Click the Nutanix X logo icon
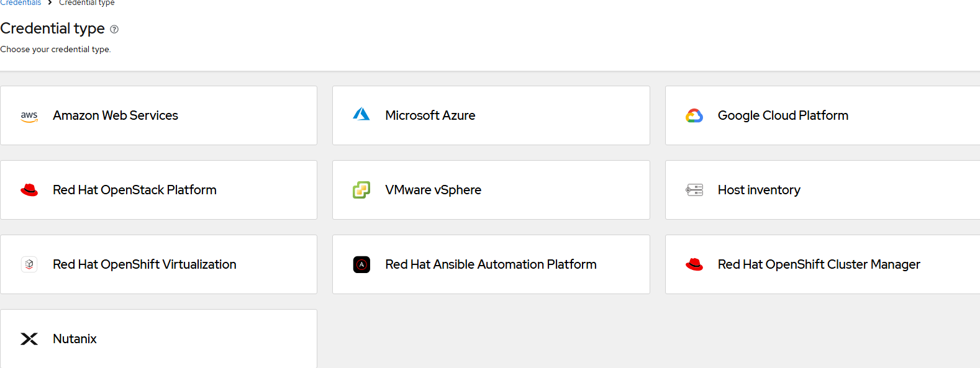Viewport: 980px width, 368px height. point(29,339)
